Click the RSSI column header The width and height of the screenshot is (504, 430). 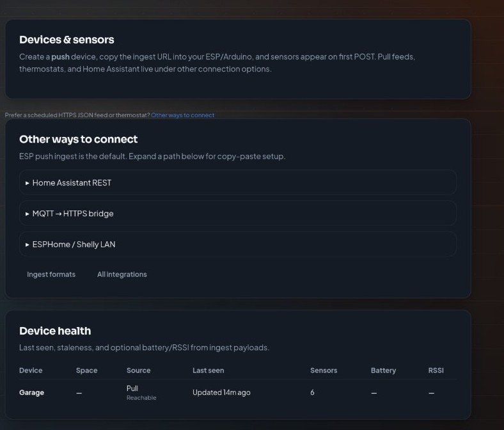436,370
